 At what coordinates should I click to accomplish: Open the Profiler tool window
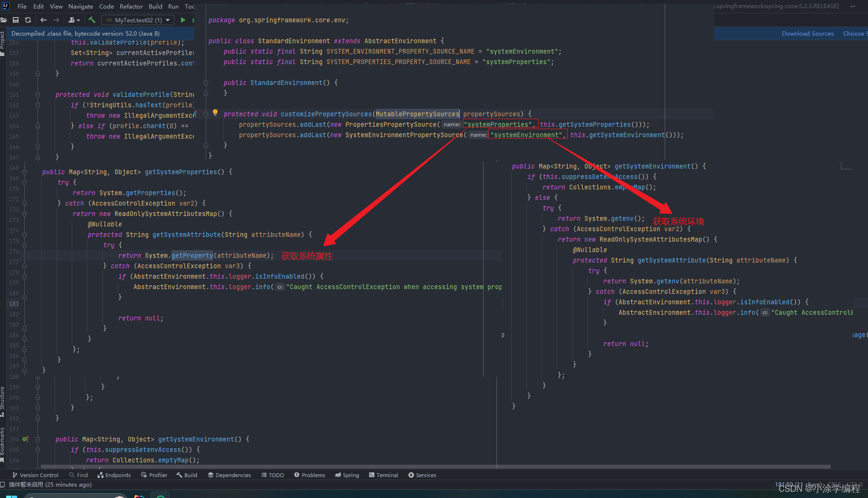click(154, 475)
